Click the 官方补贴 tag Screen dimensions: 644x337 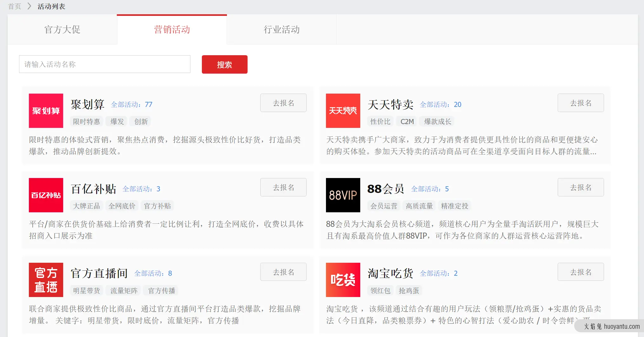(x=158, y=206)
